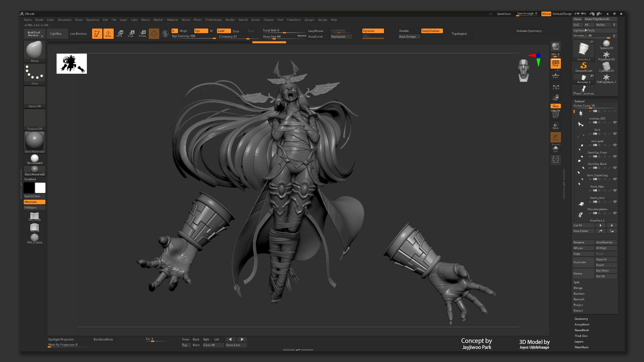Image resolution: width=644 pixels, height=362 pixels.
Task: Toggle the Floor grid
Action: 555,76
